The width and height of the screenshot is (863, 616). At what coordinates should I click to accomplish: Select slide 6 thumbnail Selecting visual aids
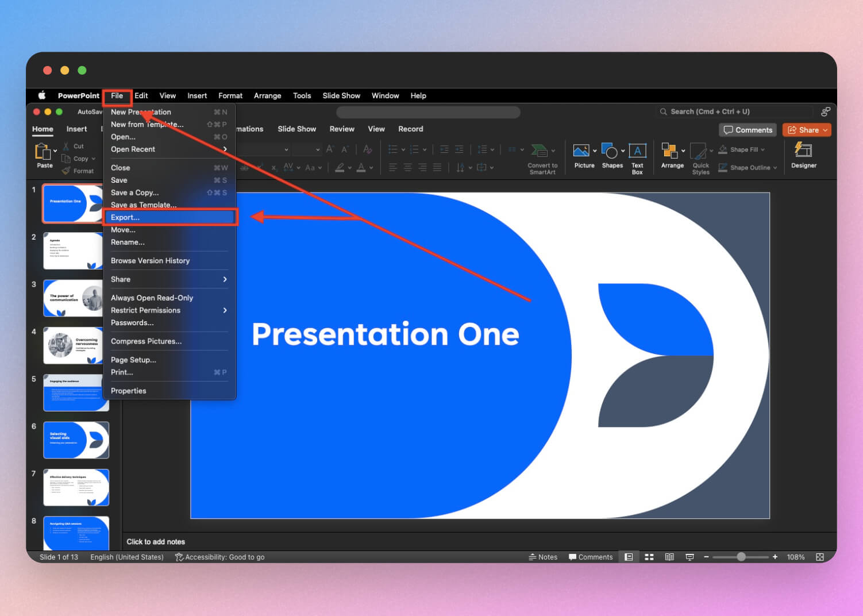pyautogui.click(x=76, y=440)
